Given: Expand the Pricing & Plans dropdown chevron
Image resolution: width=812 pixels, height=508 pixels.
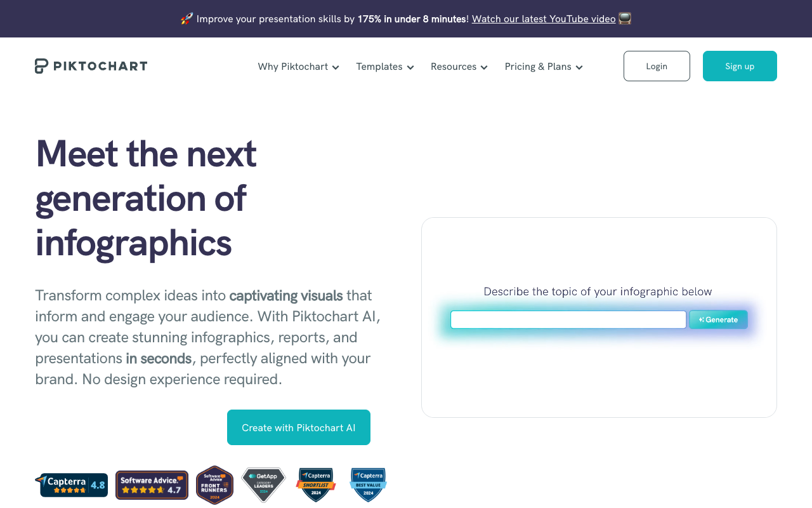Looking at the screenshot, I should 579,68.
